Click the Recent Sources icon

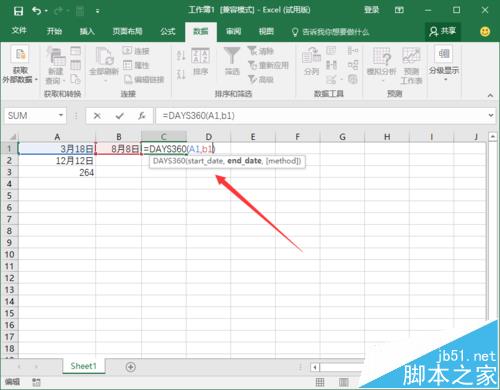pyautogui.click(x=76, y=79)
